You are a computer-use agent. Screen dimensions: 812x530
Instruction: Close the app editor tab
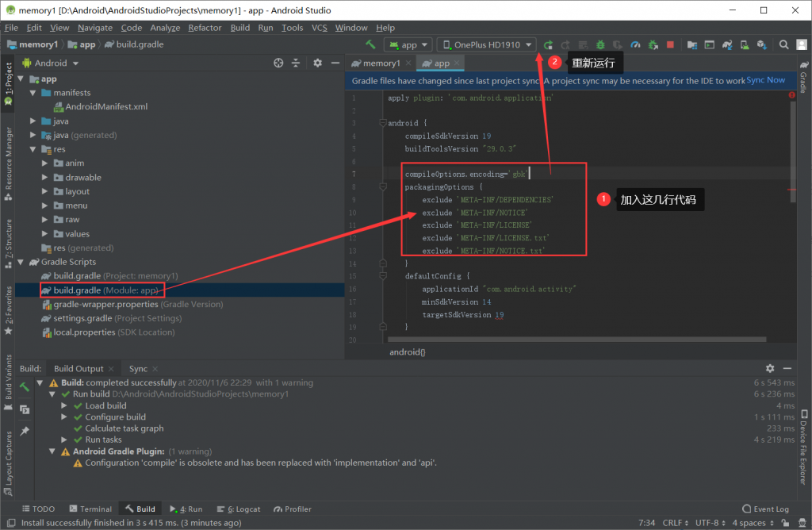click(x=456, y=63)
